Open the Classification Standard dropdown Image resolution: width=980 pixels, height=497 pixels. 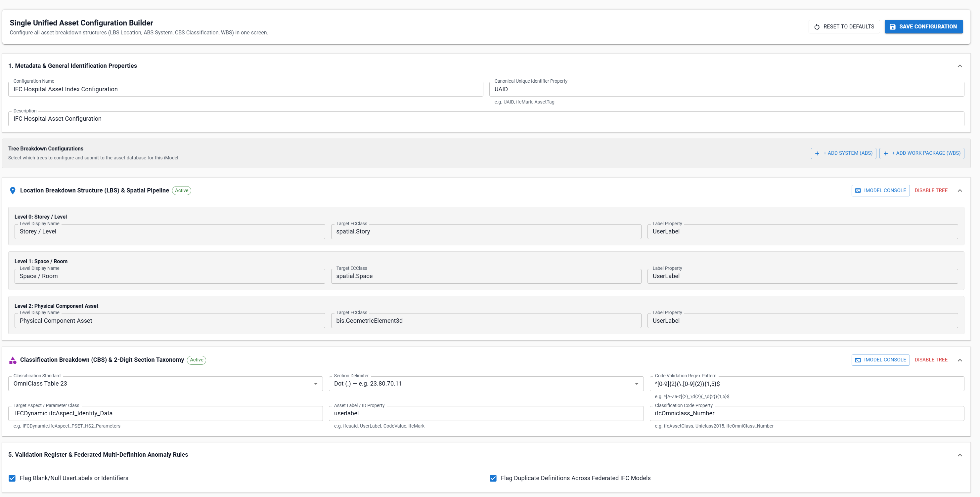(165, 384)
